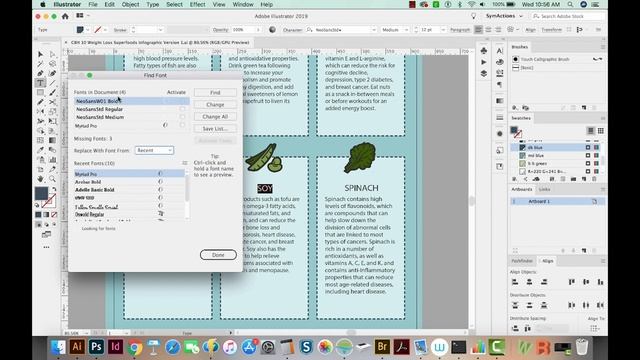Screen dimensions: 640x360
Task: Click the Change button
Action: tap(215, 104)
